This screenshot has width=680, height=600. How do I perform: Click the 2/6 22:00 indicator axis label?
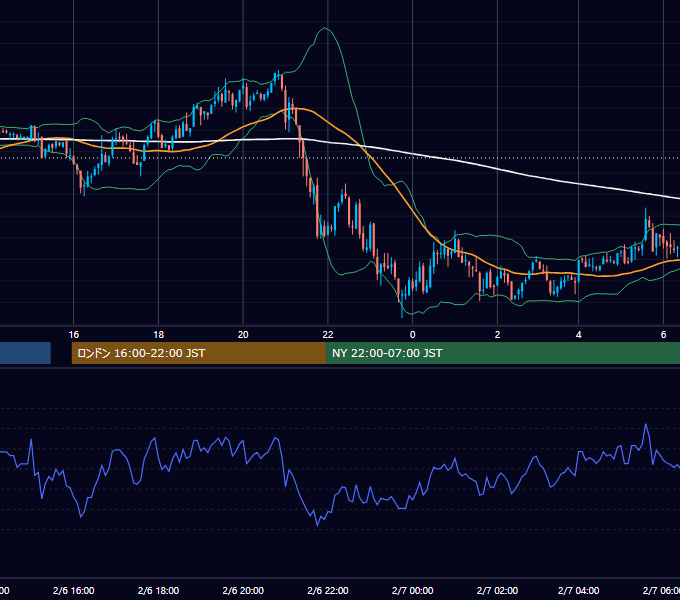pos(328,591)
